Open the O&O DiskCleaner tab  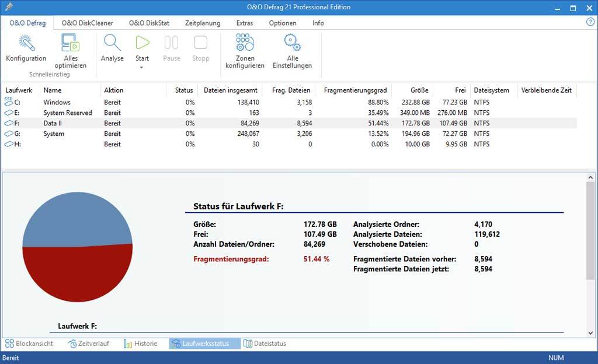click(88, 23)
